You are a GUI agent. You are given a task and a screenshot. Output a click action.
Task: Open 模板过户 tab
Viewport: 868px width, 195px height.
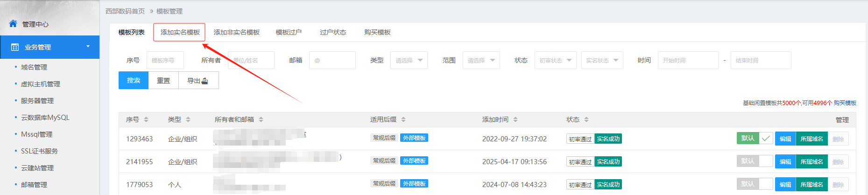289,32
